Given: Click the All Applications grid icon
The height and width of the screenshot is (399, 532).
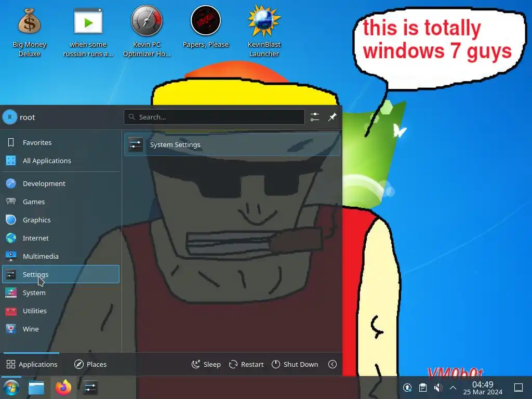Looking at the screenshot, I should (11, 161).
